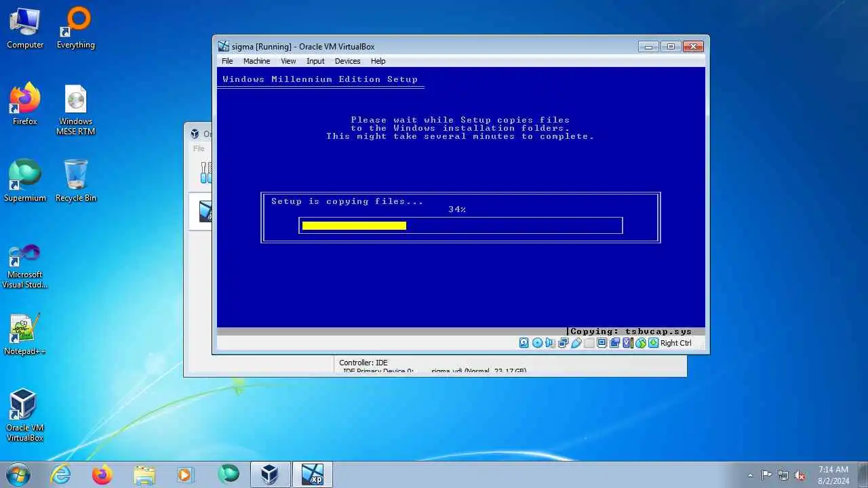The width and height of the screenshot is (868, 488).
Task: Click the 'Windows Millennium Edition Setup' heading
Action: tap(320, 79)
